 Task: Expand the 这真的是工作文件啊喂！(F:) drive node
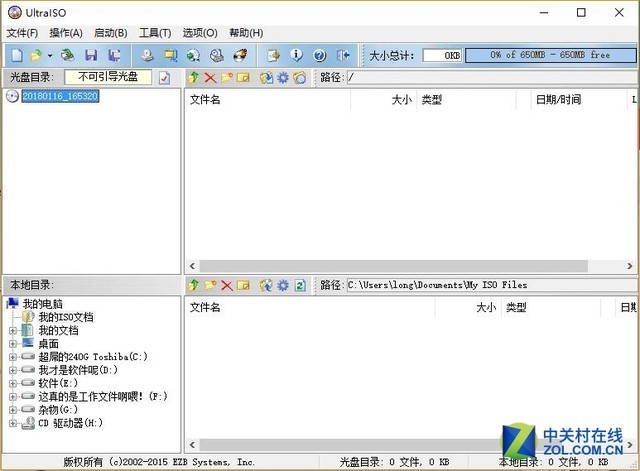[x=13, y=397]
